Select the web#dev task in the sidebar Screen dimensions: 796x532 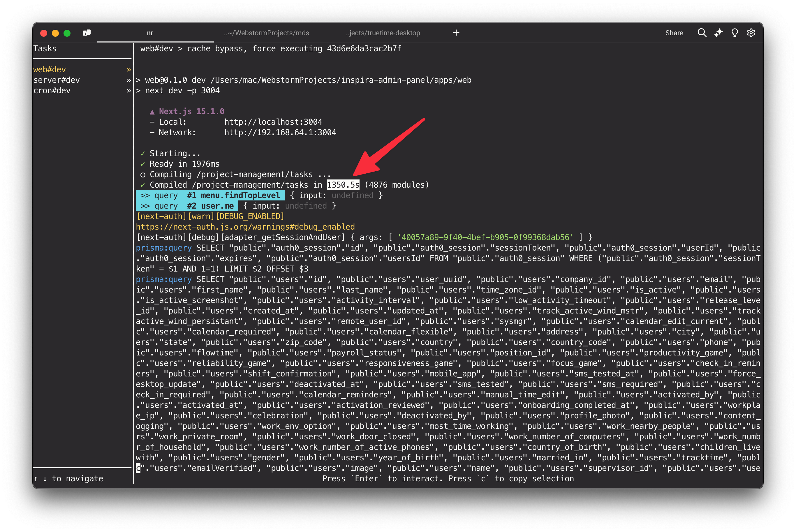tap(49, 69)
